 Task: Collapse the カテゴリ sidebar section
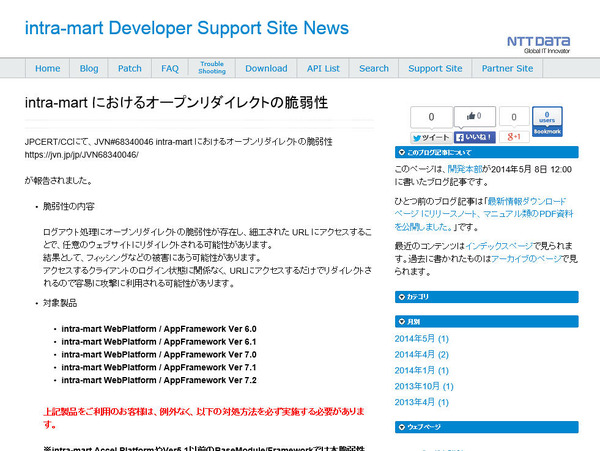[400, 297]
